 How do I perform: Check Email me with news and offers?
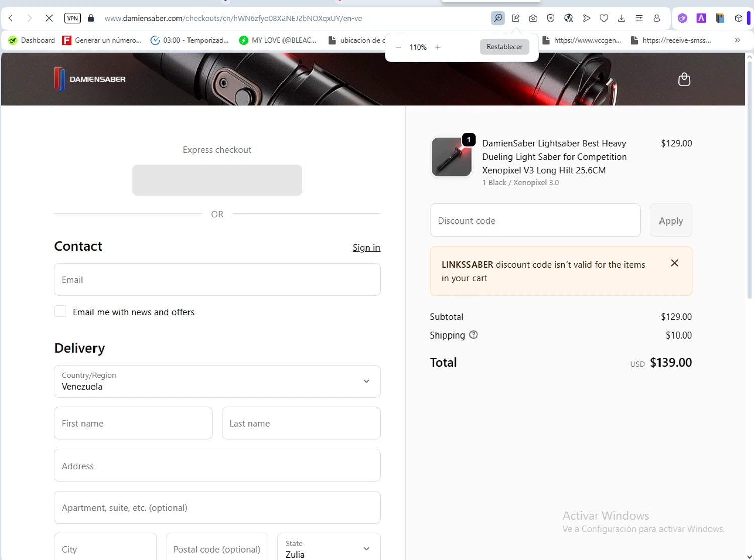[60, 311]
